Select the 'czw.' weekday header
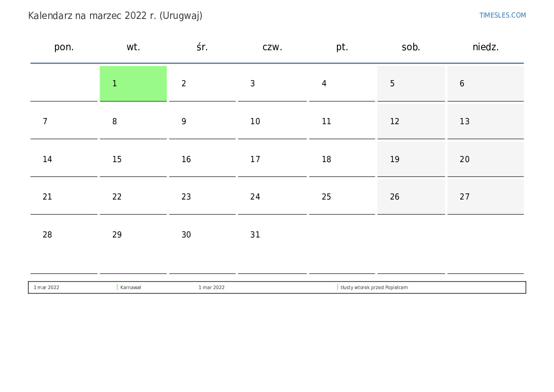Viewport: 554px width, 392px height. pos(272,47)
